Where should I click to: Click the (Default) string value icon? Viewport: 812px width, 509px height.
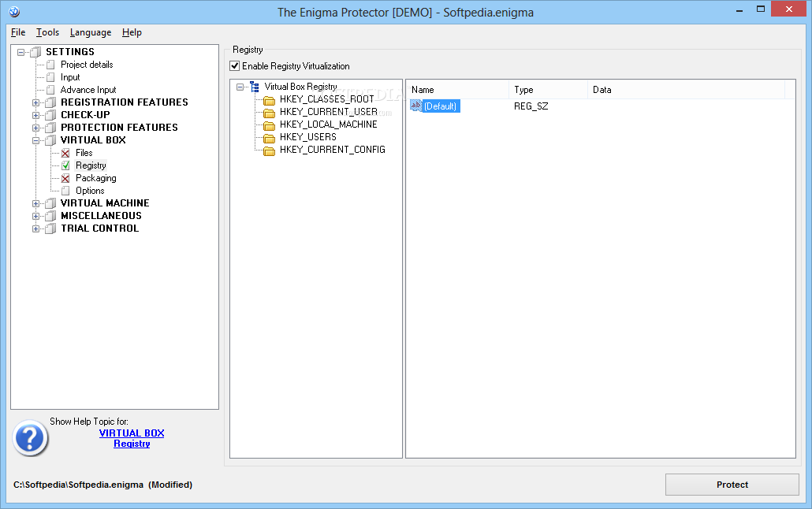coord(415,106)
